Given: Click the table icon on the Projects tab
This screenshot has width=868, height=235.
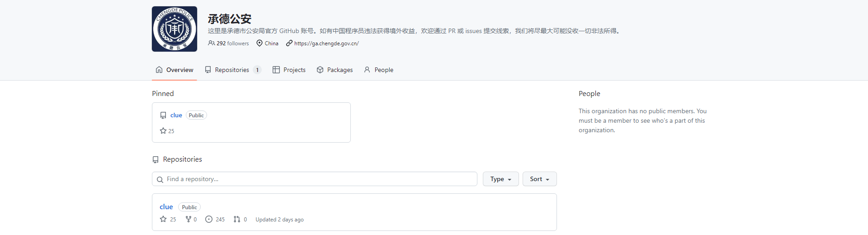Looking at the screenshot, I should point(276,70).
